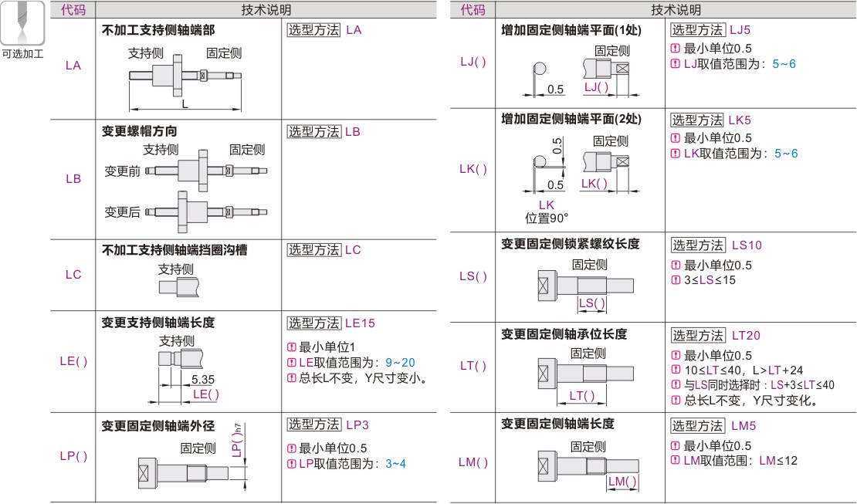Click warning icon beside LM取值范围：LM≤12
The height and width of the screenshot is (504, 857).
tap(676, 461)
